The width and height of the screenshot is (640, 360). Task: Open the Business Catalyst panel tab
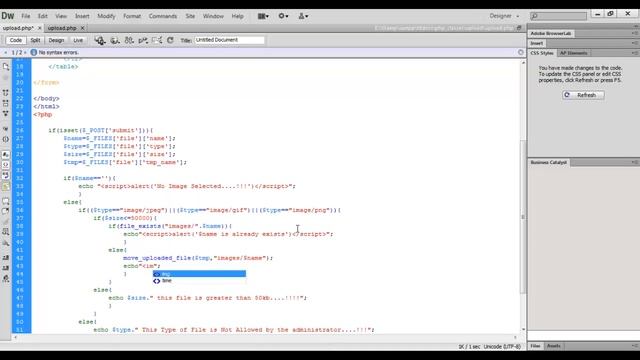coord(549,162)
